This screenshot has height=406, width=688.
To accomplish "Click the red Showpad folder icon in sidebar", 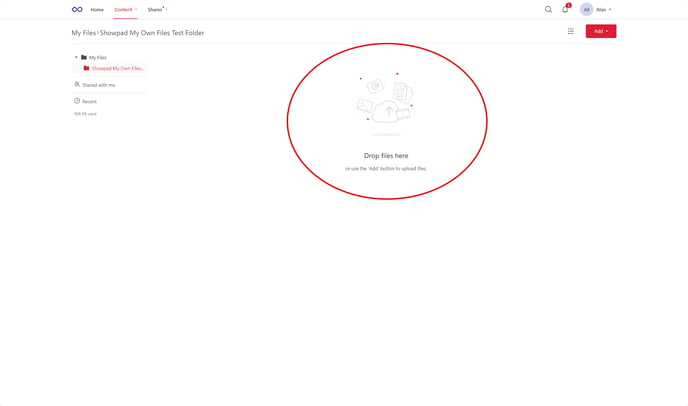I will click(x=87, y=69).
